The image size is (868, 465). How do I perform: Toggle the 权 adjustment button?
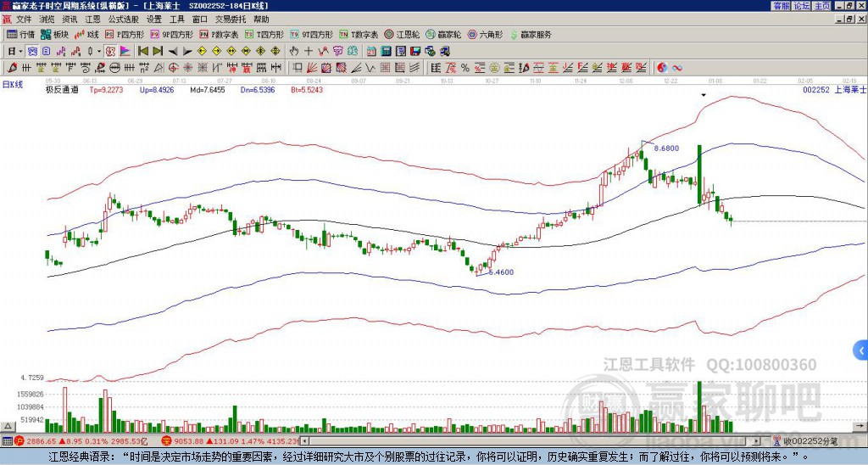click(110, 52)
